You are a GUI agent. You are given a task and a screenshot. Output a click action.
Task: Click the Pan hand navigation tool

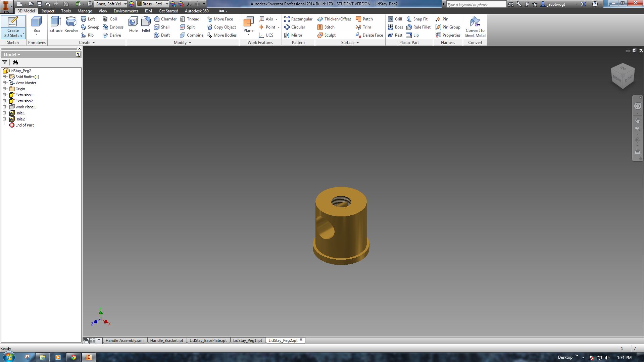(637, 120)
